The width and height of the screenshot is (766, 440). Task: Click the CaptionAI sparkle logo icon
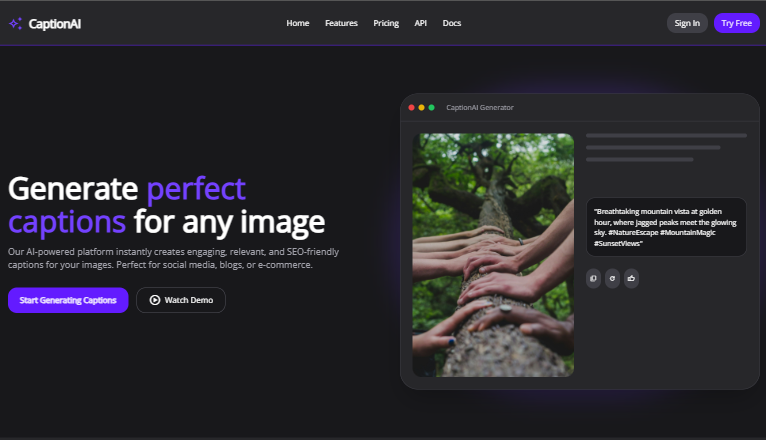(x=15, y=23)
